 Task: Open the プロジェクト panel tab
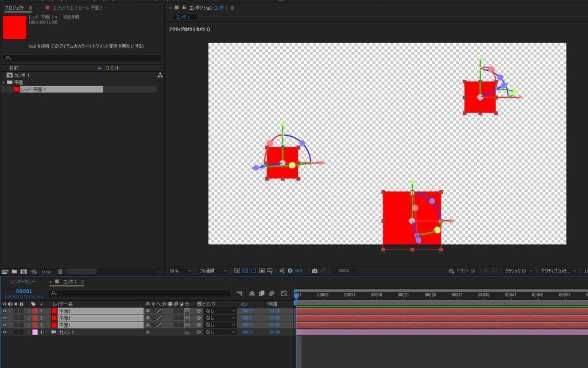click(14, 7)
